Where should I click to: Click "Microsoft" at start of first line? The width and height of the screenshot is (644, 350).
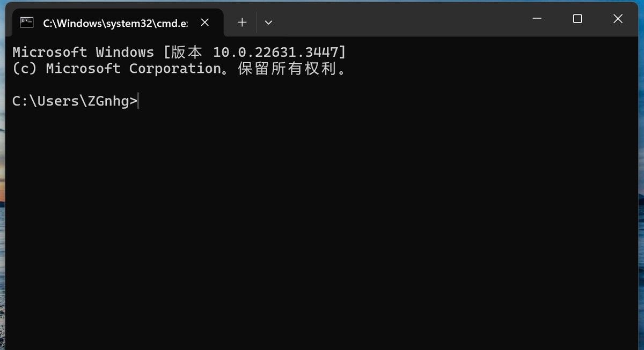pos(49,53)
